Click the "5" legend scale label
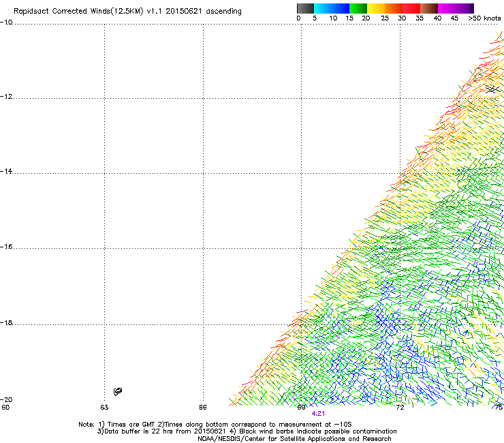 pyautogui.click(x=315, y=18)
